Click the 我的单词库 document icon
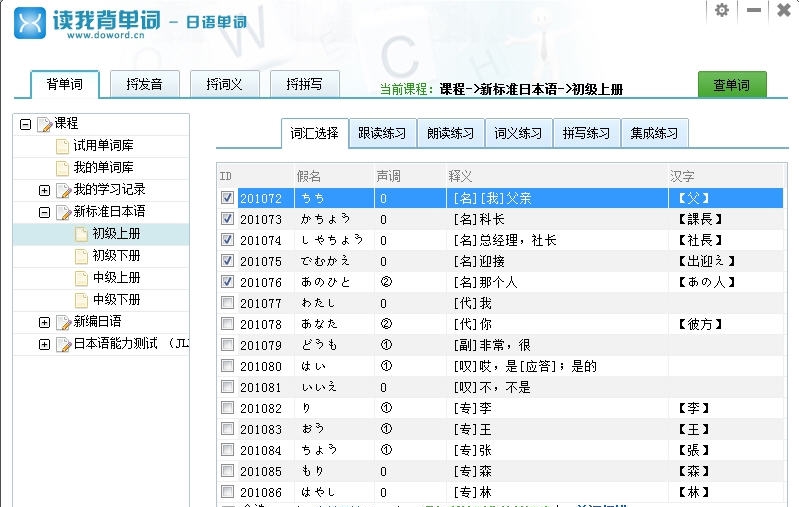Screen dimensions: 799x507 (63, 168)
